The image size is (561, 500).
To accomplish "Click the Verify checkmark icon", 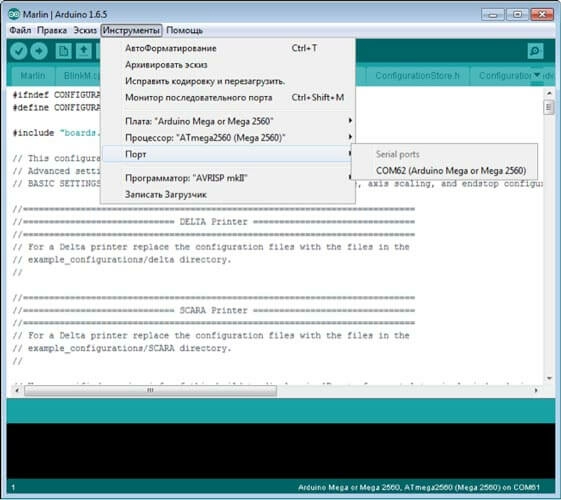I will click(19, 51).
